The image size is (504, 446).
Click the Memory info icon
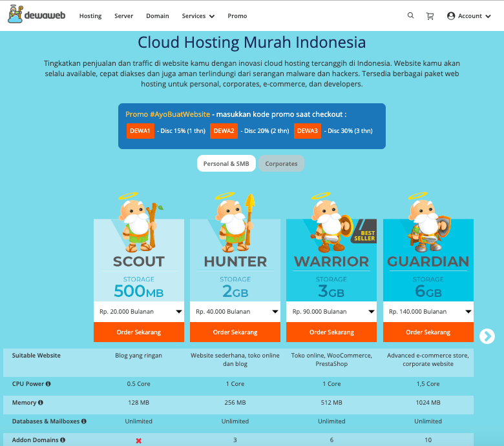pos(41,402)
